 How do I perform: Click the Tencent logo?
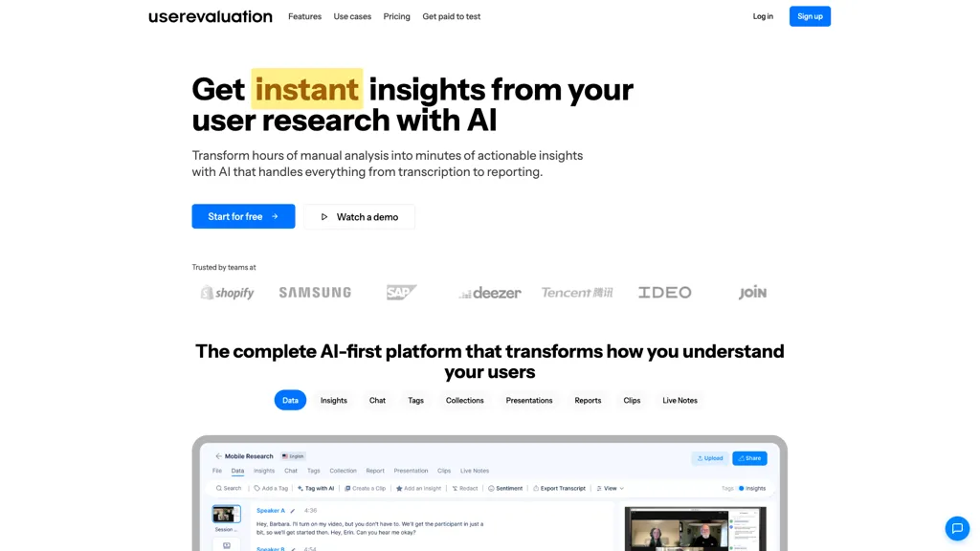(577, 293)
